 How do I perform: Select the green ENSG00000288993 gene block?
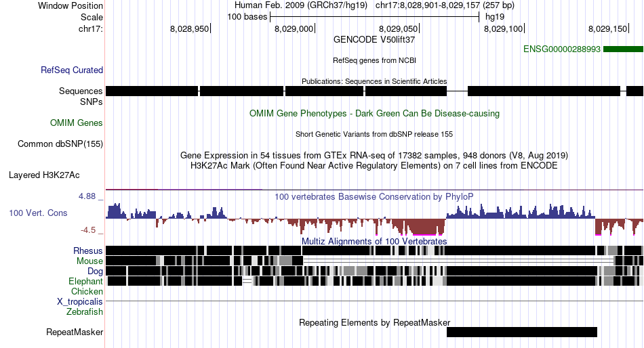click(x=623, y=49)
